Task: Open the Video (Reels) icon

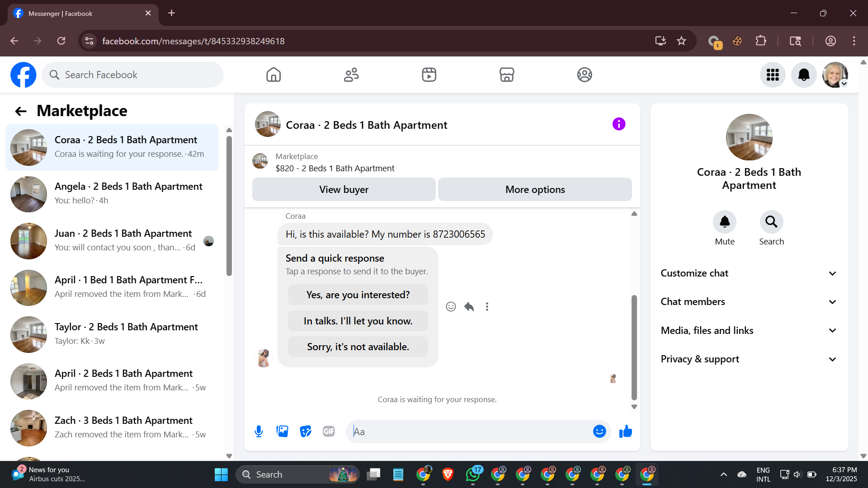Action: (429, 75)
